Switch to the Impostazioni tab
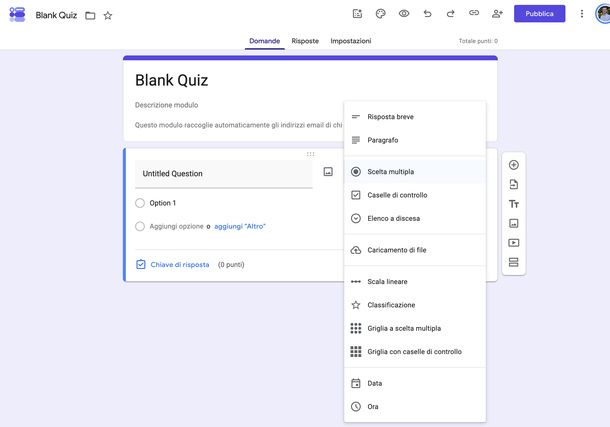610x427 pixels. (x=351, y=41)
